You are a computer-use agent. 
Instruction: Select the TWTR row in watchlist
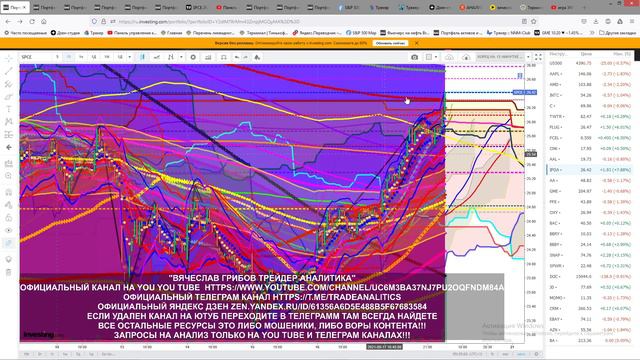(589, 116)
